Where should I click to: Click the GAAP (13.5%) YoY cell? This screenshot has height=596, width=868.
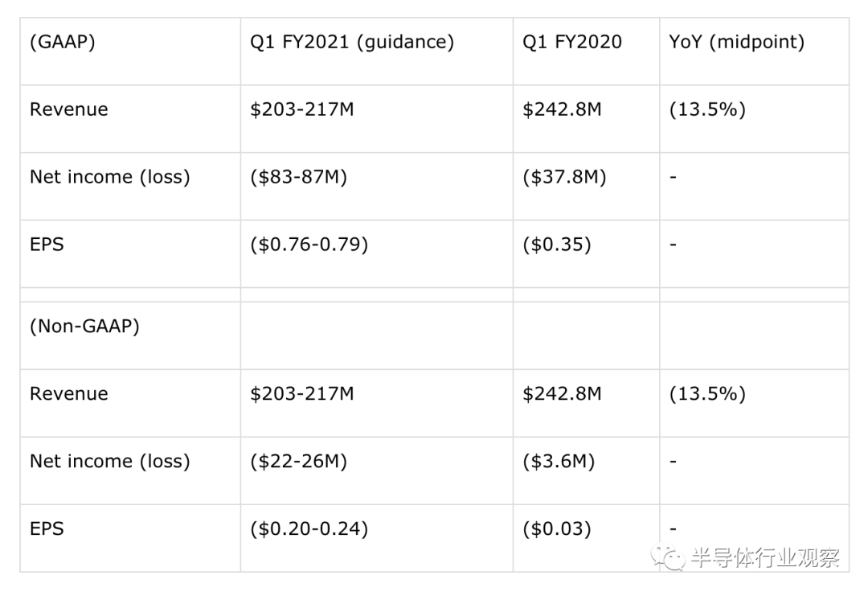755,119
